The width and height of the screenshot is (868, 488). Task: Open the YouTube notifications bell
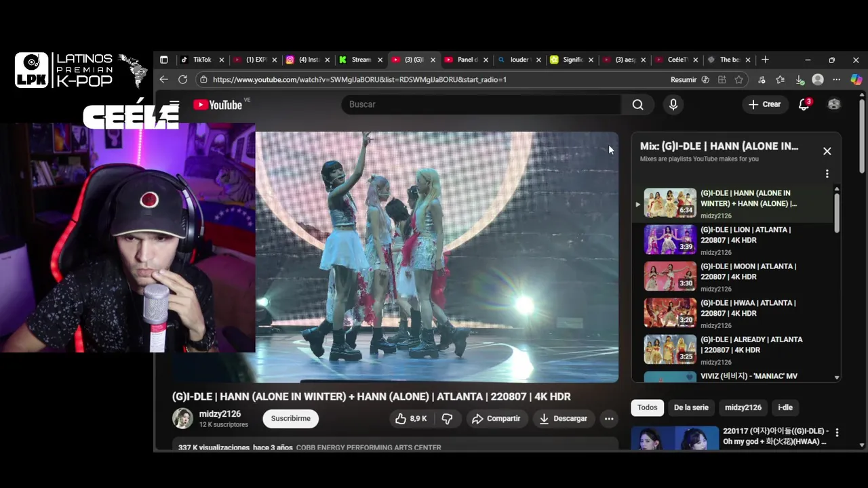[x=804, y=104]
